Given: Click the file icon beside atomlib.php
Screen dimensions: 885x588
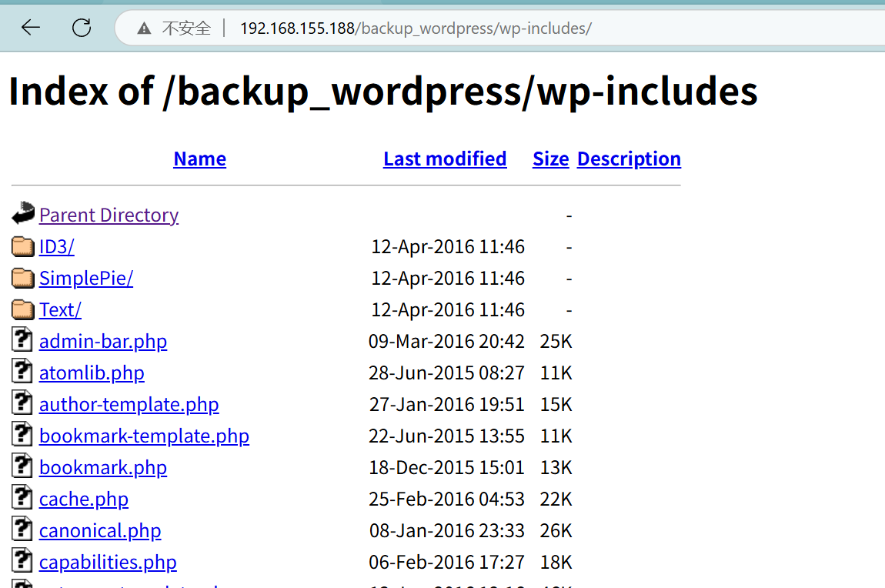Looking at the screenshot, I should [22, 371].
